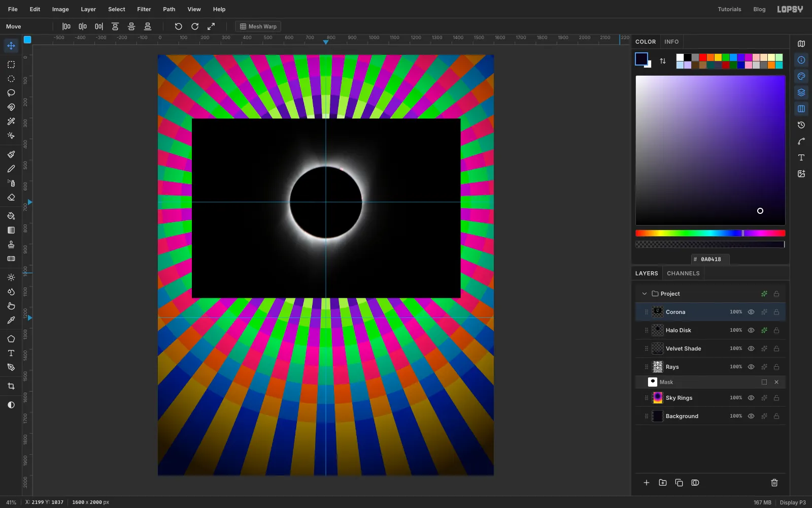Open the History panel icon
Image resolution: width=812 pixels, height=508 pixels.
(801, 125)
